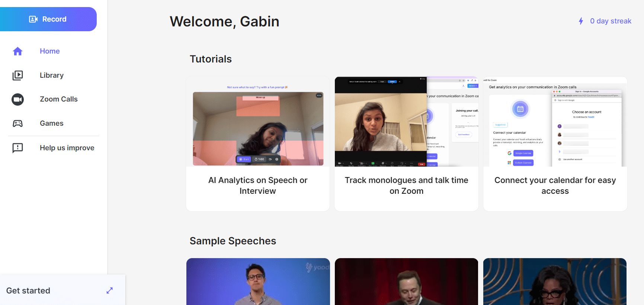Open the Games controller icon
The height and width of the screenshot is (305, 644).
point(18,123)
